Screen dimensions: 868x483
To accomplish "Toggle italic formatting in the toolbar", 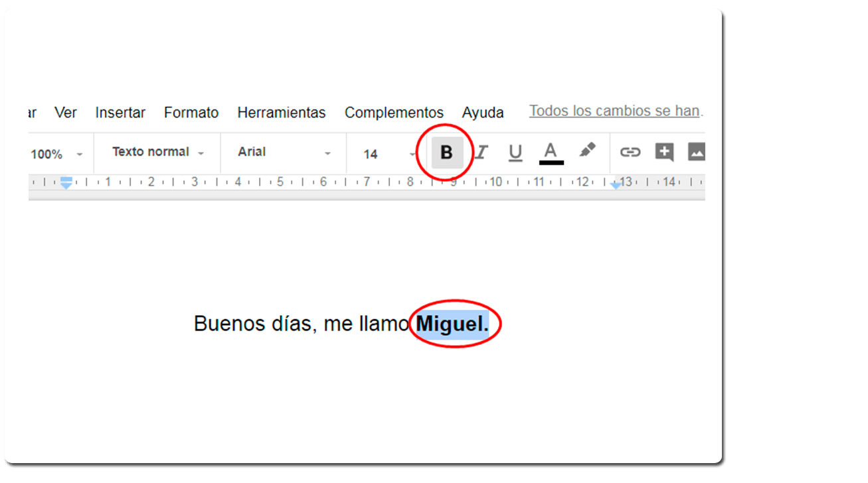I will tap(481, 153).
